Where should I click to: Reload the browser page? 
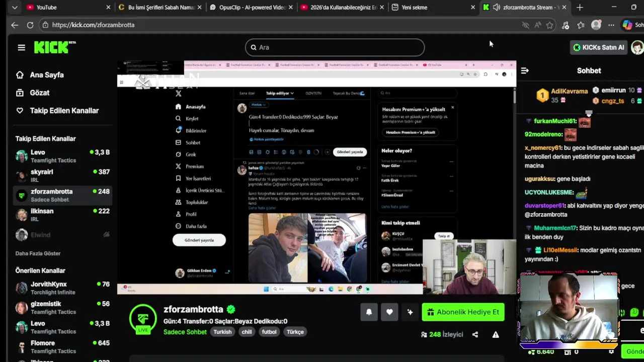pyautogui.click(x=30, y=25)
